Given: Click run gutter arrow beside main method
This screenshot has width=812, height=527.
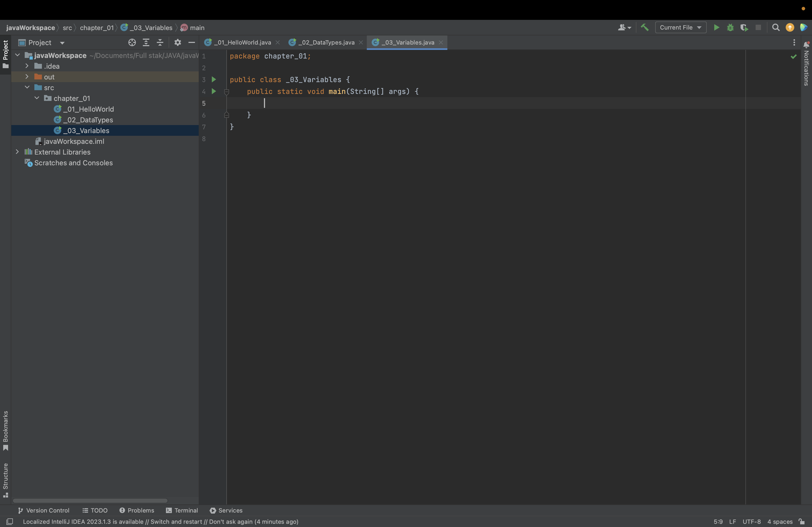Looking at the screenshot, I should pos(214,91).
